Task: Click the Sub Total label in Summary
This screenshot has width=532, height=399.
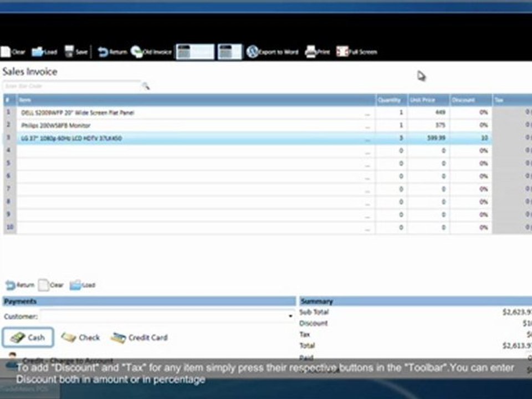Action: [x=314, y=312]
